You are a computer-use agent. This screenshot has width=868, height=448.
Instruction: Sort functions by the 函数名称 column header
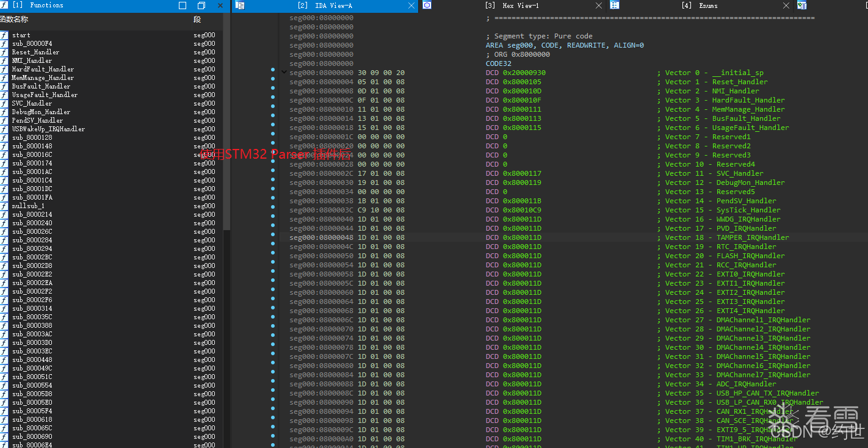[15, 20]
